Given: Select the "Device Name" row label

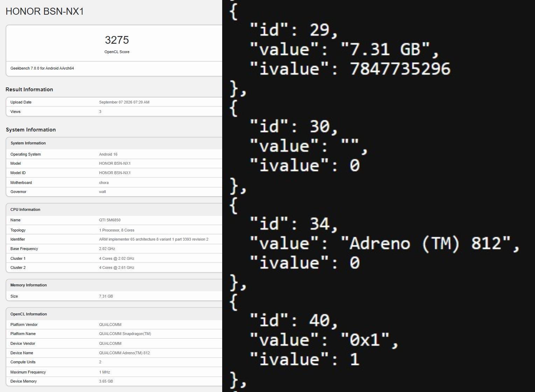Looking at the screenshot, I should (x=22, y=353).
